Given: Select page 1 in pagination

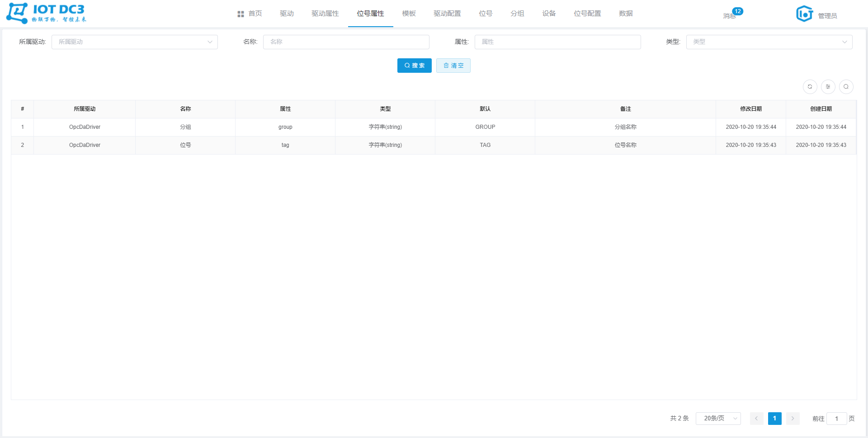Looking at the screenshot, I should [774, 419].
